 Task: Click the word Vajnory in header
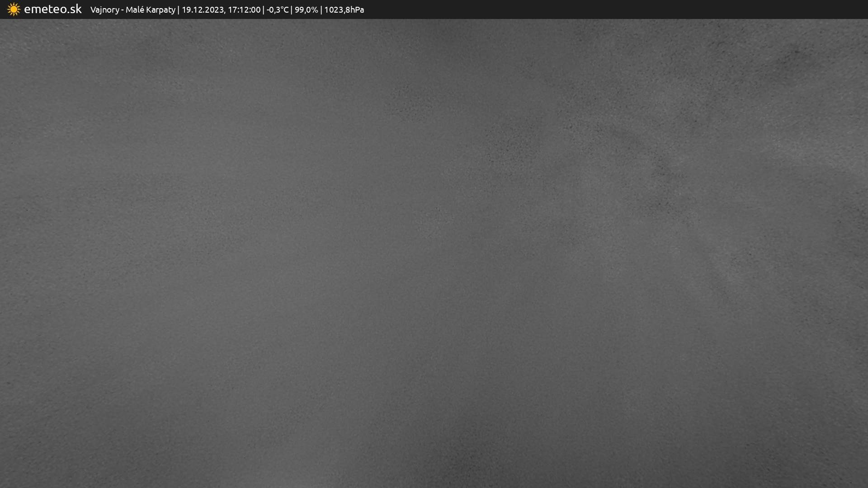point(104,9)
